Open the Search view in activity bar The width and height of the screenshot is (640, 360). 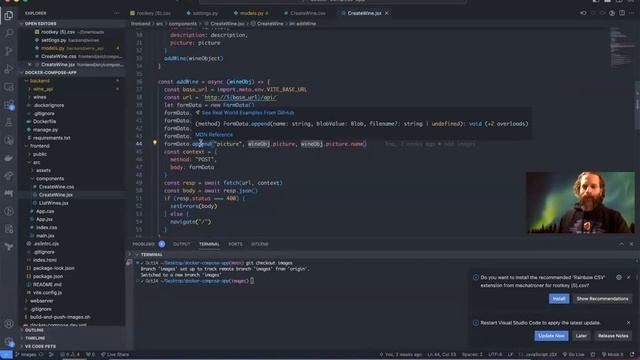tap(9, 33)
